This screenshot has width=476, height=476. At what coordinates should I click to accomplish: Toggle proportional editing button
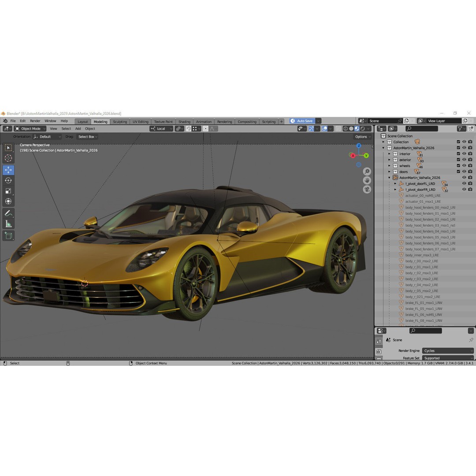tap(205, 129)
